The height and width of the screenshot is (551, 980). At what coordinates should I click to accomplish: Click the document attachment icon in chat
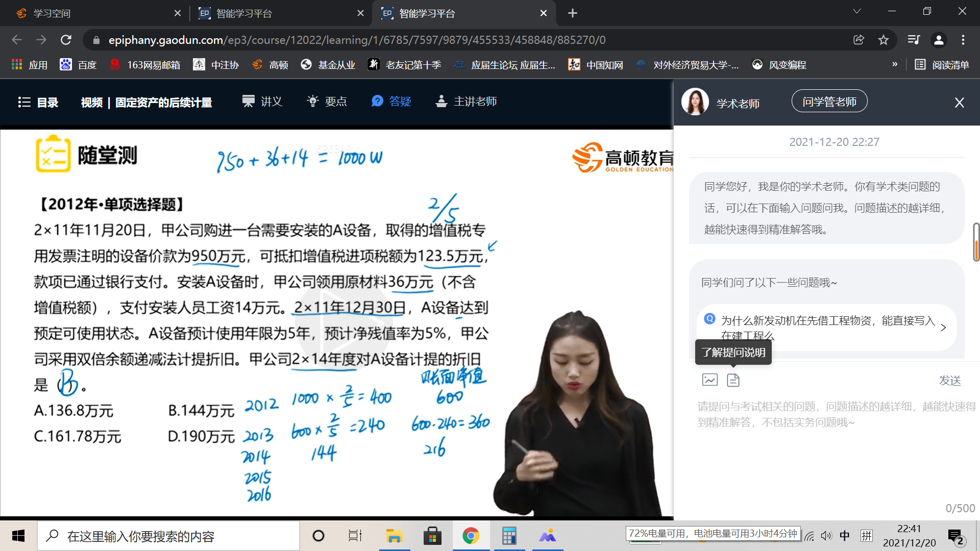point(733,380)
